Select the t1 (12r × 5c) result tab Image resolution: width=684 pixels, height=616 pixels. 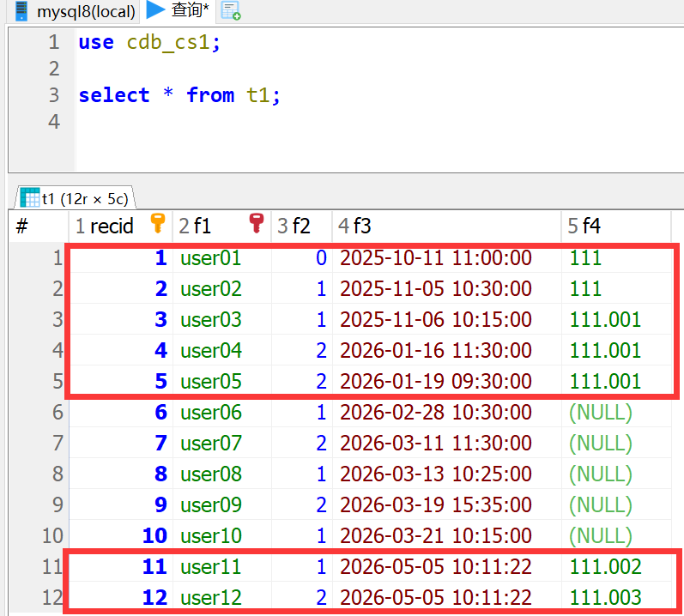pos(75,199)
